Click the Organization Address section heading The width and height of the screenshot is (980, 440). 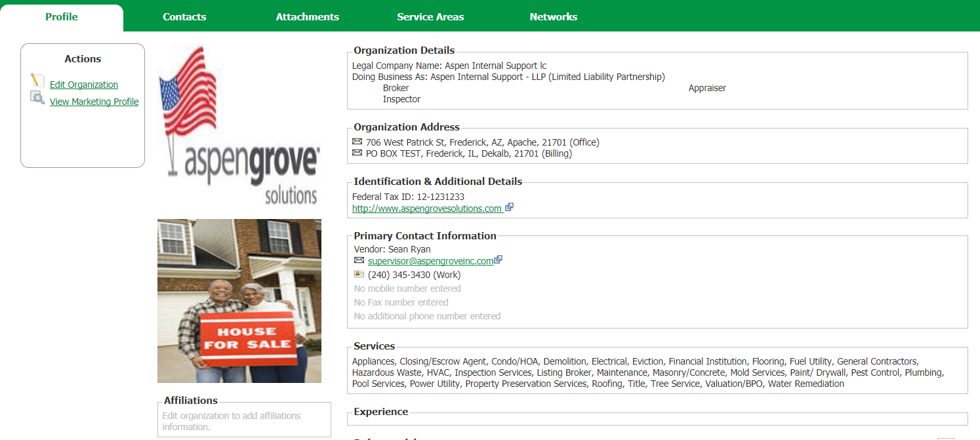coord(407,127)
